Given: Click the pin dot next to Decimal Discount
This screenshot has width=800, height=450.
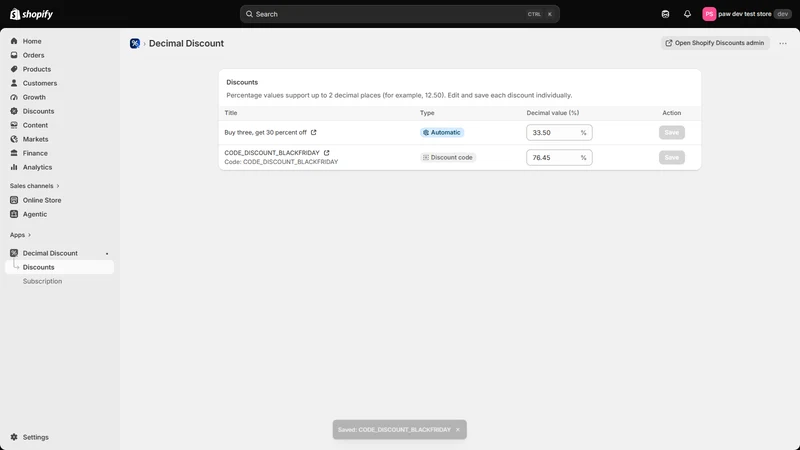Looking at the screenshot, I should pyautogui.click(x=107, y=254).
